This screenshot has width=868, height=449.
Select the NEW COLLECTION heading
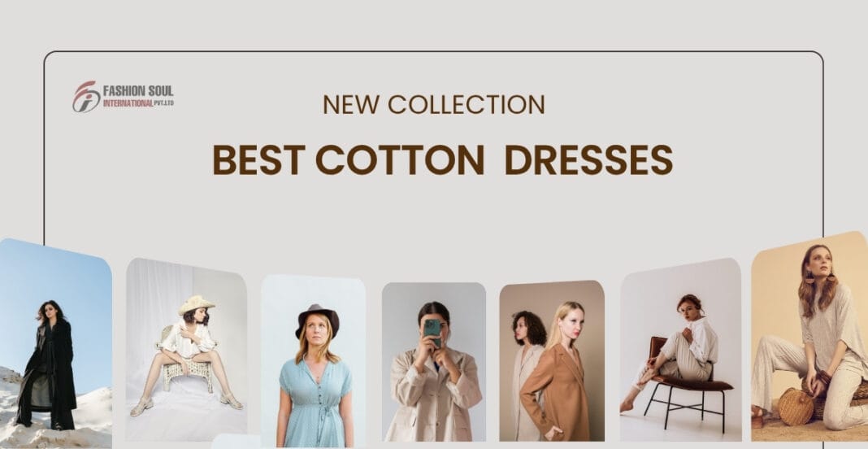[x=434, y=104]
